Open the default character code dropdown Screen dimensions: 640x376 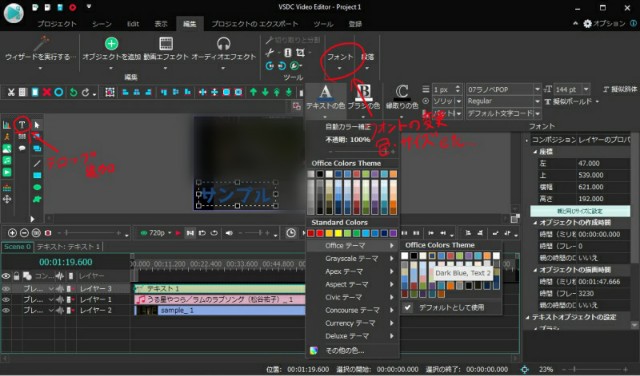click(x=537, y=113)
